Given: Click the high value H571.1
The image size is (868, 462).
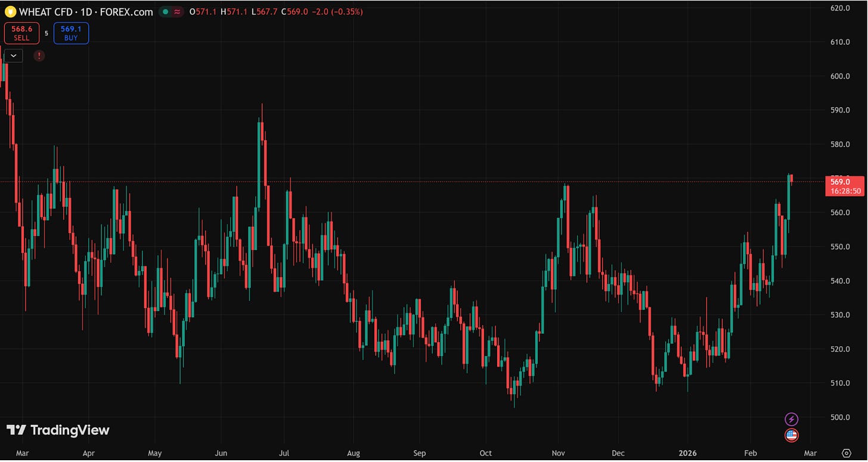Looking at the screenshot, I should point(234,12).
